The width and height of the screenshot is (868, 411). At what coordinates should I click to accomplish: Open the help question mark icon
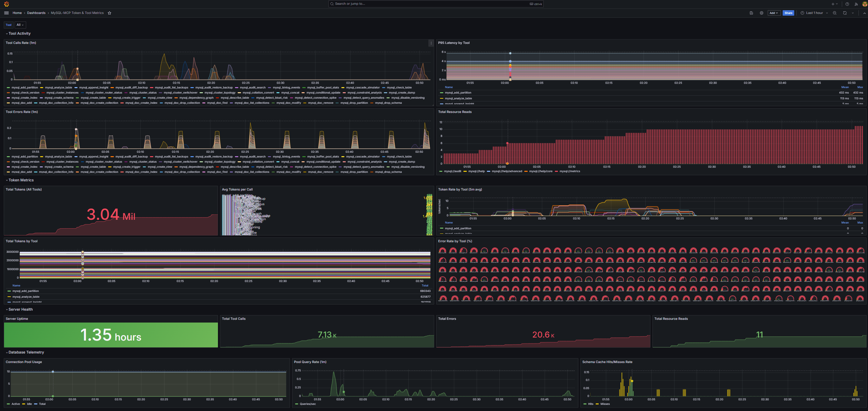click(x=847, y=4)
